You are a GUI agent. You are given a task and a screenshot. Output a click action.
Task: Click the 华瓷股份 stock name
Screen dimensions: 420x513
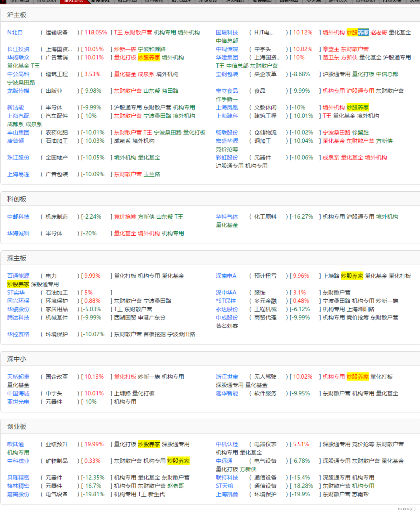[x=18, y=309]
